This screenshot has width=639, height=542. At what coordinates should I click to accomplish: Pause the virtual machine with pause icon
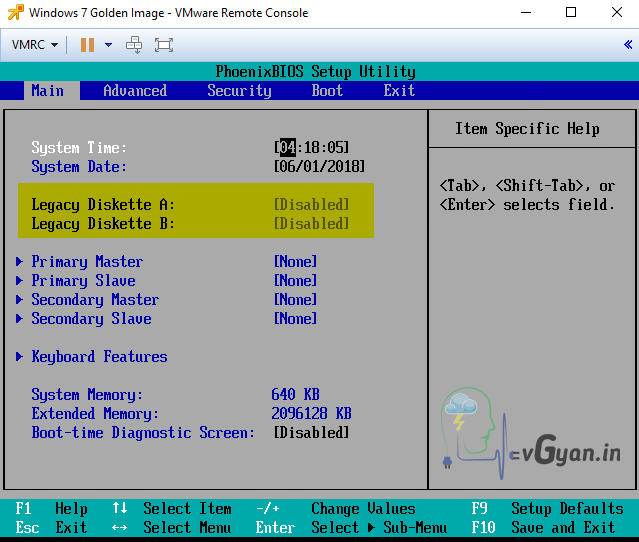[x=87, y=44]
